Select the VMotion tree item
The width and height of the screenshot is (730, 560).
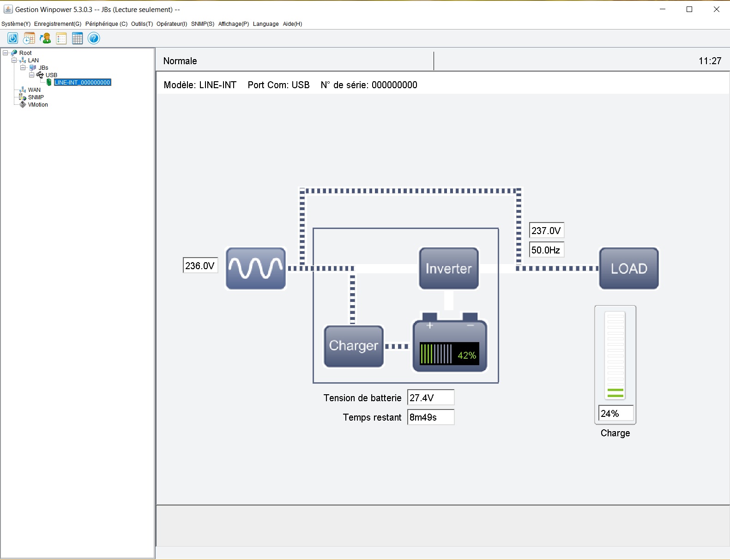click(x=38, y=105)
